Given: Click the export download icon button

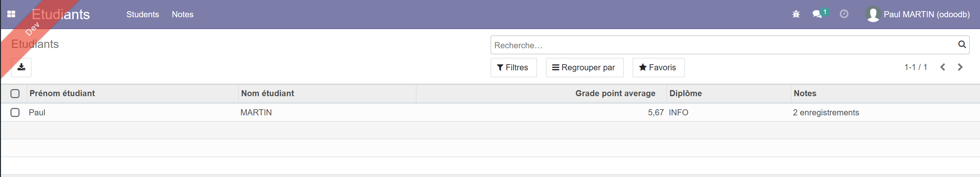Looking at the screenshot, I should coord(21,67).
